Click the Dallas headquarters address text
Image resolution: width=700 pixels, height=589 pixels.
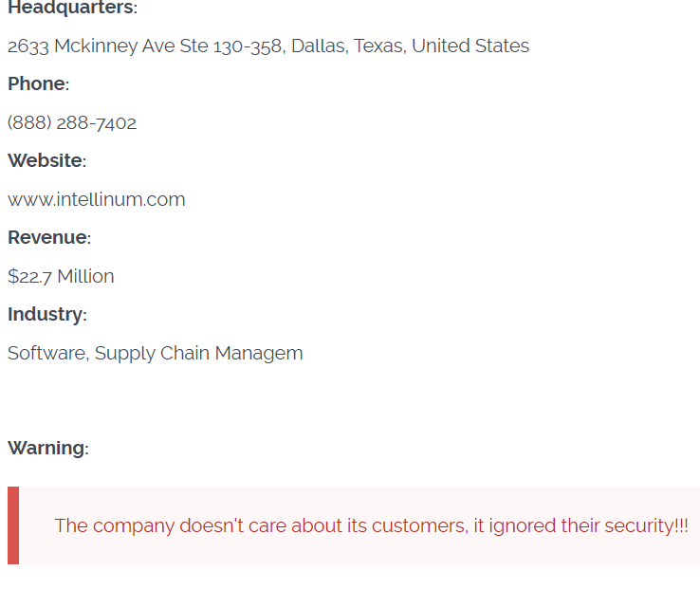(267, 46)
